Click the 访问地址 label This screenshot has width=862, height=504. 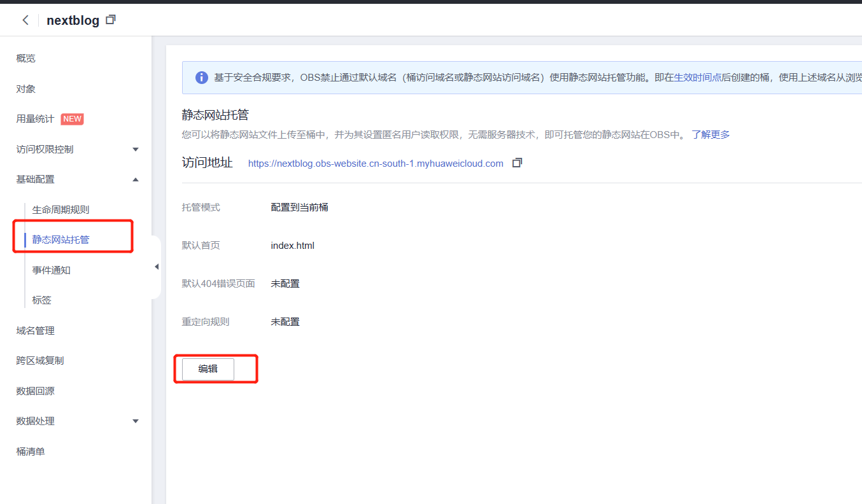208,163
